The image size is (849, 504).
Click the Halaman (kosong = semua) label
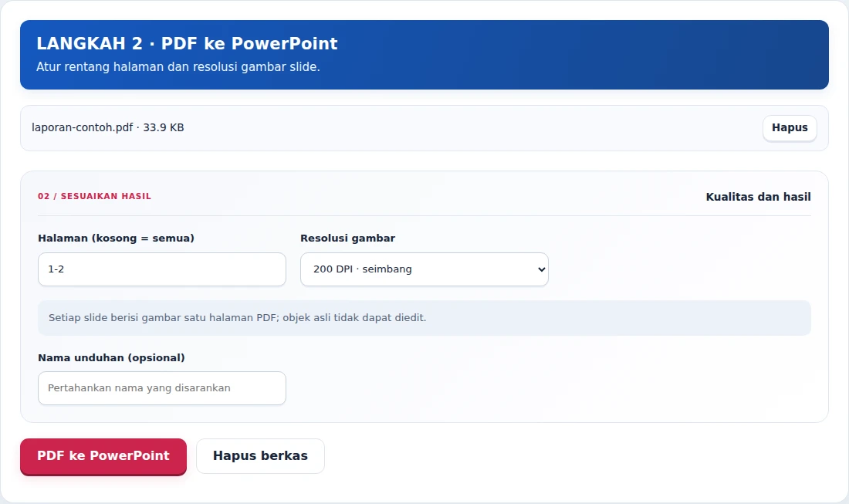(x=116, y=238)
